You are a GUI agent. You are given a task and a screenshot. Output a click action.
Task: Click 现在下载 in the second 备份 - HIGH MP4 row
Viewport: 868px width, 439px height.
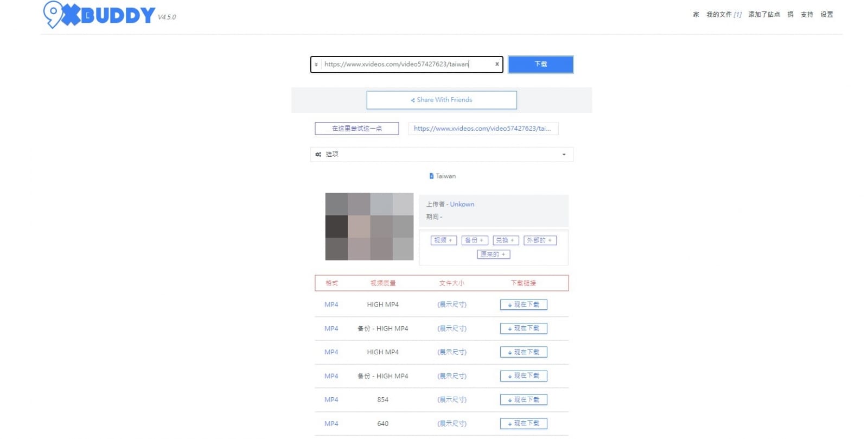click(x=524, y=376)
